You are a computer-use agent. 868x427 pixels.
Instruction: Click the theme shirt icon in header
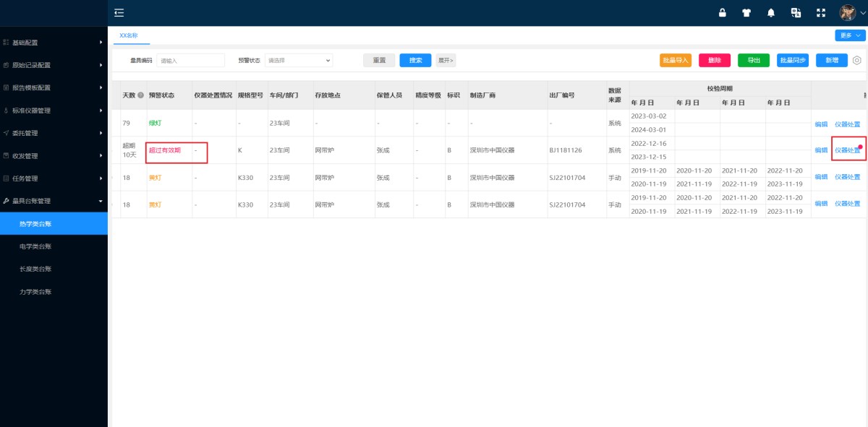(x=746, y=12)
